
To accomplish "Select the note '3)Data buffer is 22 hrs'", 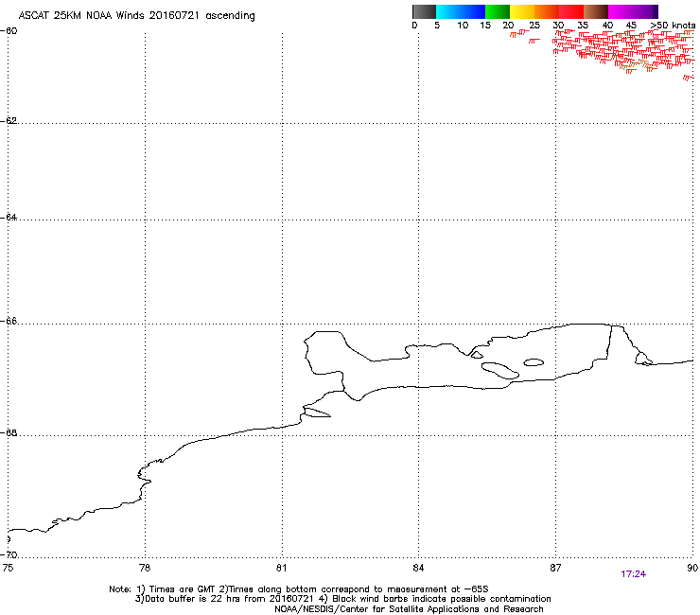I will [x=186, y=599].
